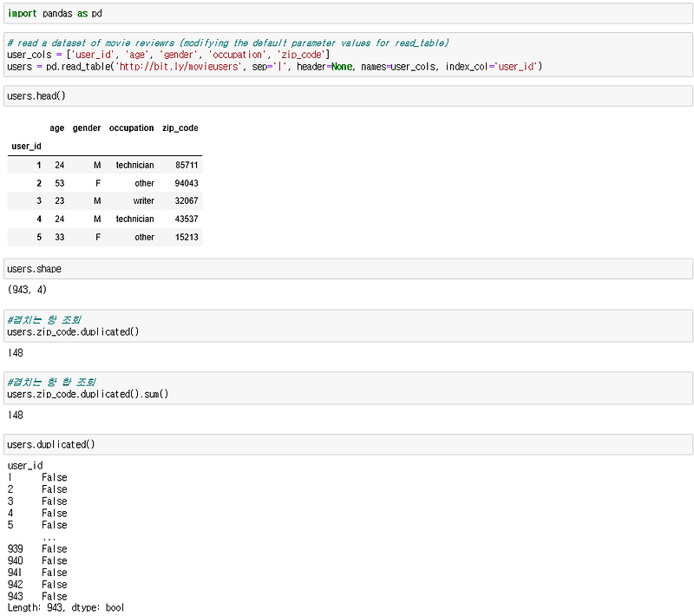Click the '942 False' output row
The width and height of the screenshot is (694, 616).
[x=37, y=585]
